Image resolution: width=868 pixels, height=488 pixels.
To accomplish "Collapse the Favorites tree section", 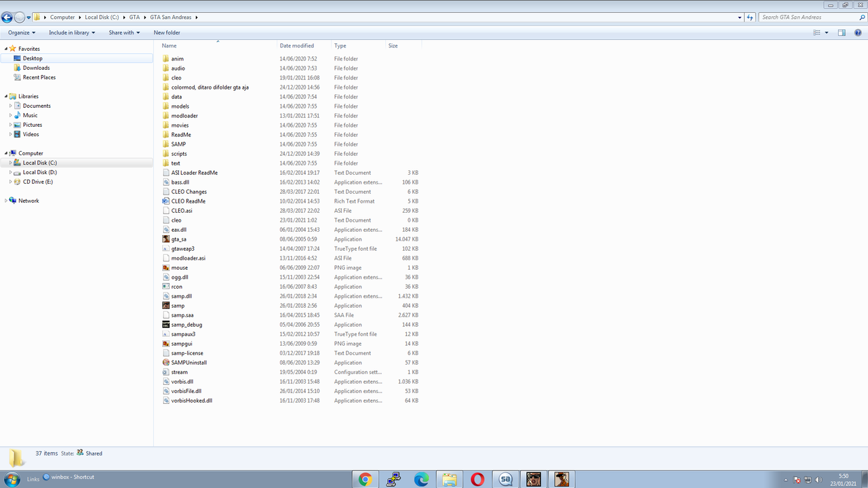I will [x=6, y=49].
